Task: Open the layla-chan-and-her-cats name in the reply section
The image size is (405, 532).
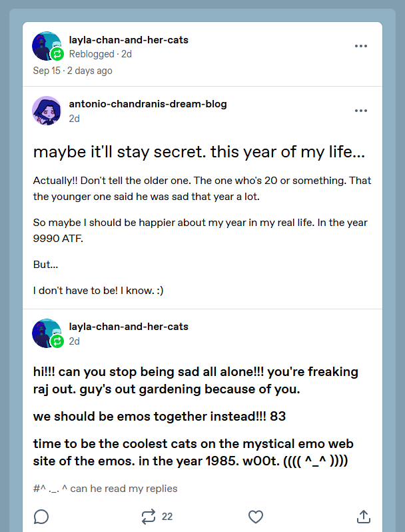Action: (129, 327)
